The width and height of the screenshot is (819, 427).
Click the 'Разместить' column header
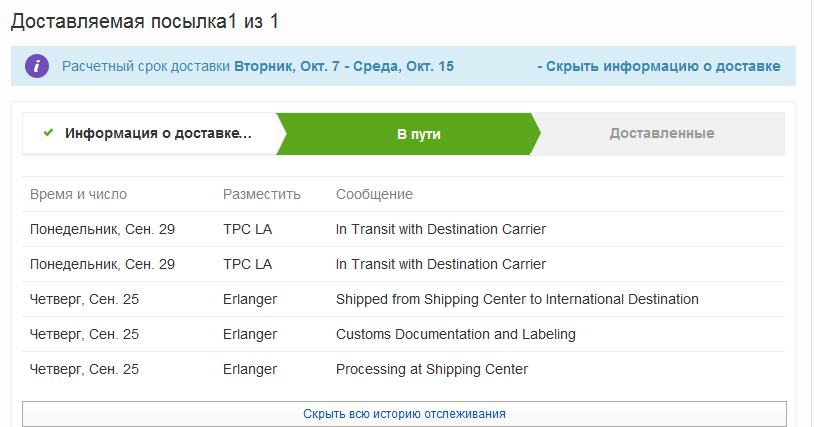point(261,194)
